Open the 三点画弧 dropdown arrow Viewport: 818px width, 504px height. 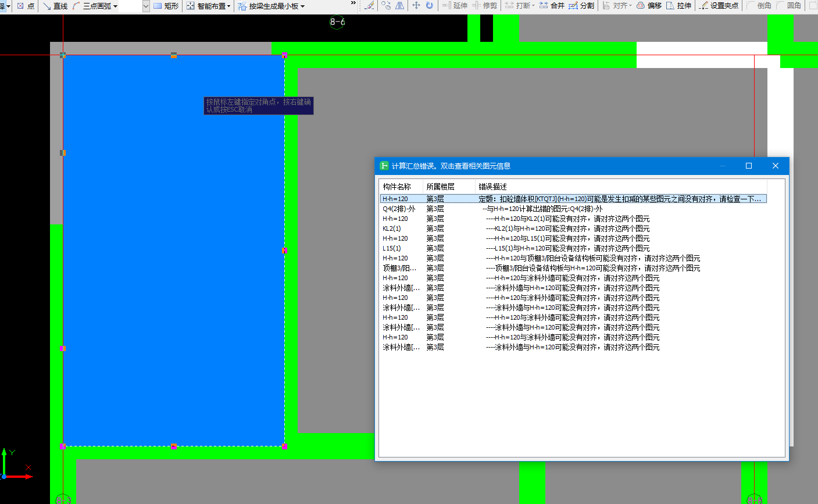tap(115, 6)
